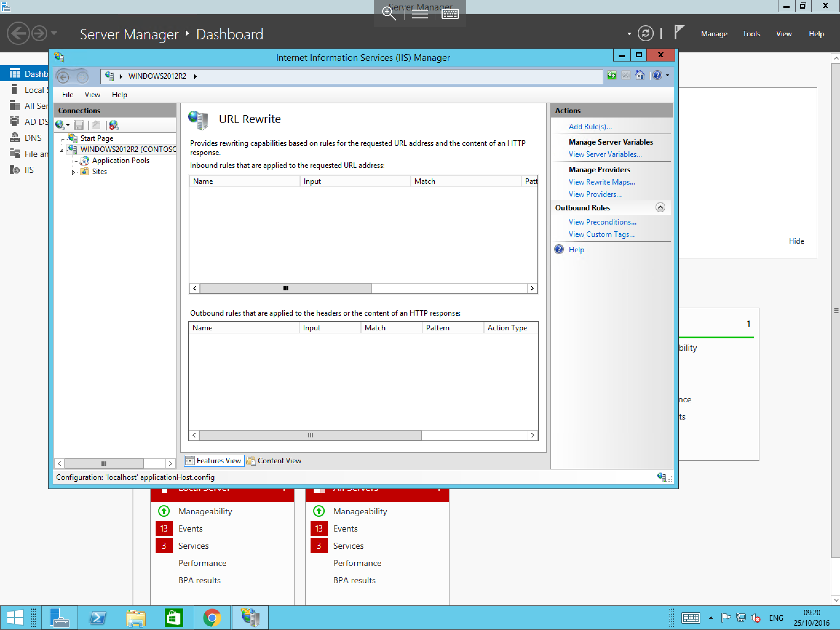Go to IIS Manager home icon

[x=640, y=75]
